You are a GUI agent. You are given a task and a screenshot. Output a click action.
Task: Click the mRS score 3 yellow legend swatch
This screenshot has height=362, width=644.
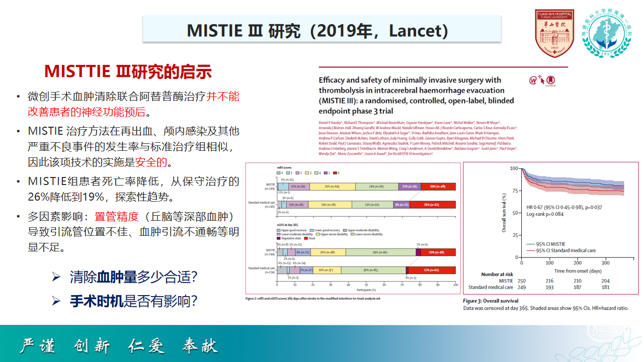point(307,173)
